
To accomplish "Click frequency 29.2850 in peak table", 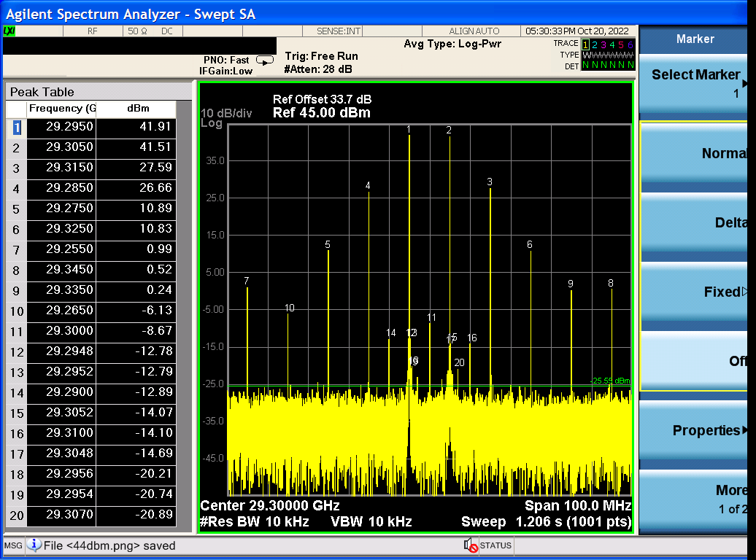I will [x=69, y=187].
